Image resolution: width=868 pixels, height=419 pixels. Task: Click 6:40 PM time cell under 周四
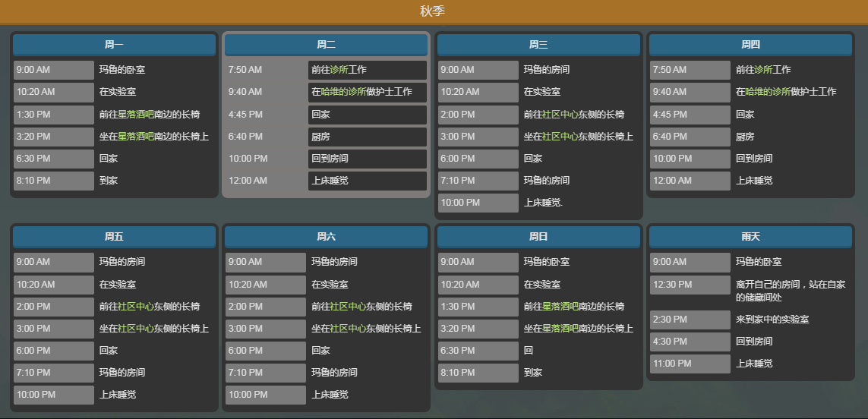[690, 137]
